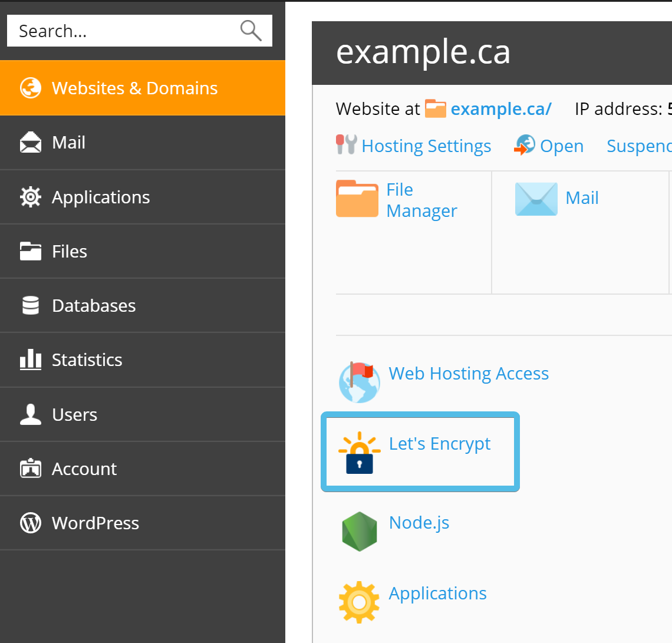This screenshot has height=643, width=672.
Task: Go to Mail in sidebar
Action: click(142, 143)
